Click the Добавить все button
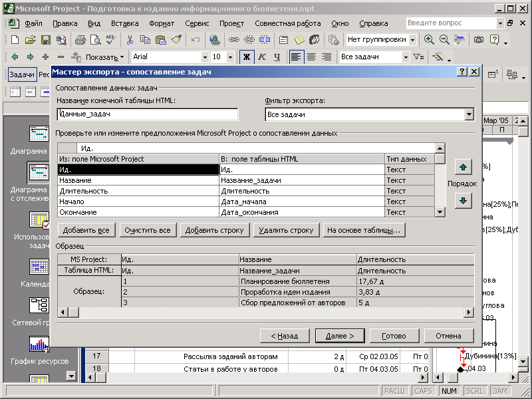Viewport: 532px width, 399px height. coord(86,230)
